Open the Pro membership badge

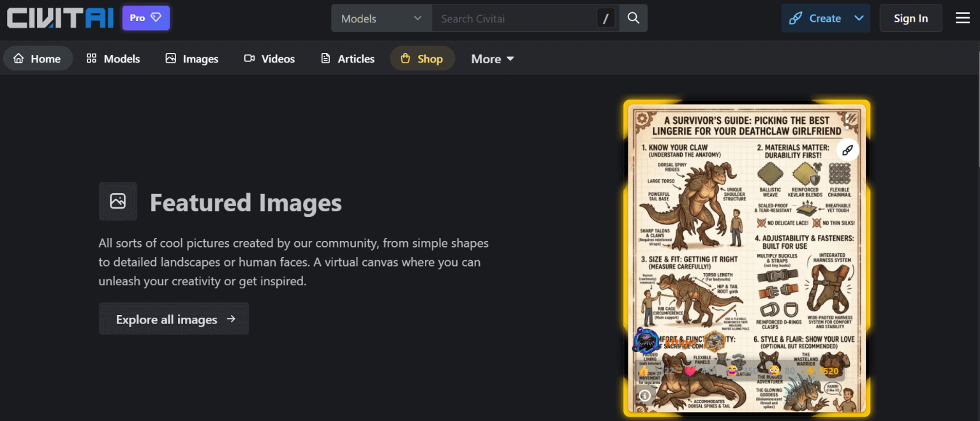pyautogui.click(x=146, y=18)
